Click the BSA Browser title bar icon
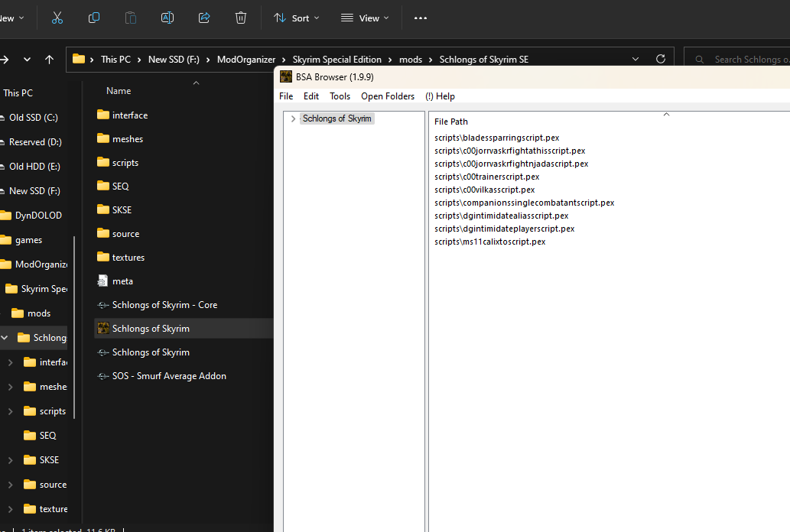Viewport: 790px width, 532px height. point(286,76)
